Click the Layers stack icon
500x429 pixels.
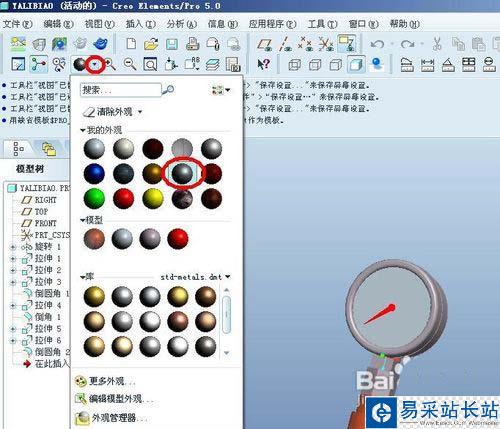[212, 64]
